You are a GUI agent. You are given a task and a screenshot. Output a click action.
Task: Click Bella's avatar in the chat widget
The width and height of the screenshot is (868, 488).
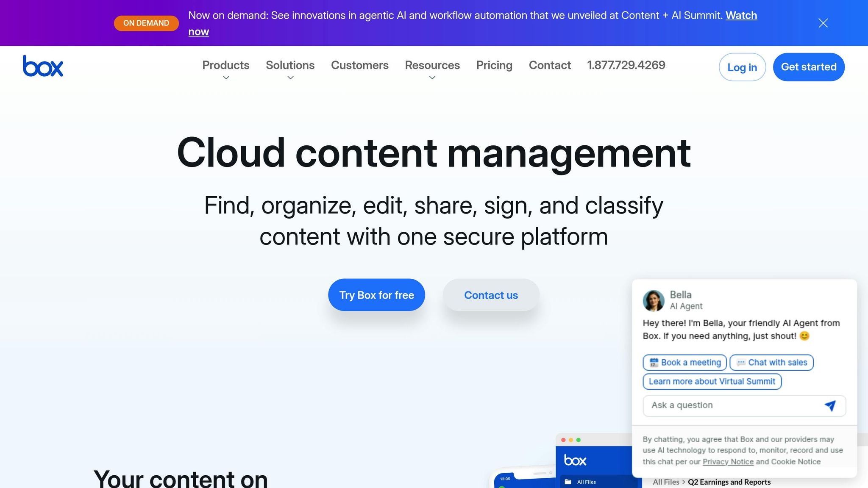click(x=654, y=300)
